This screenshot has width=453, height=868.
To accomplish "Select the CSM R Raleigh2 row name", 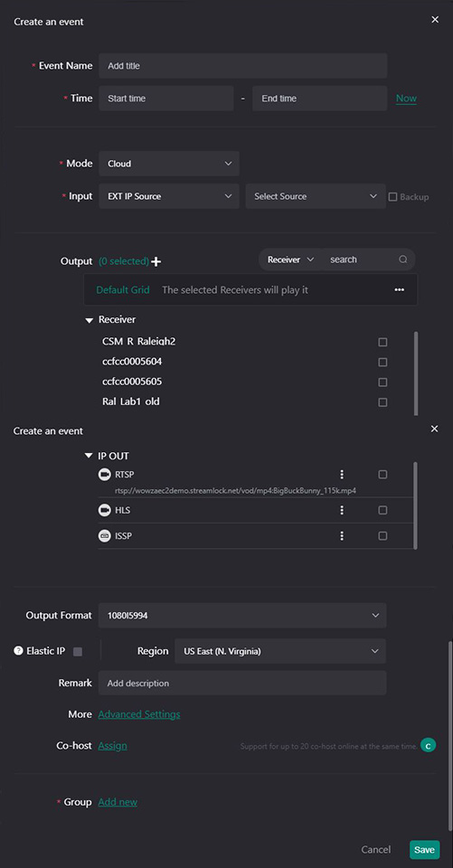I will tap(139, 342).
